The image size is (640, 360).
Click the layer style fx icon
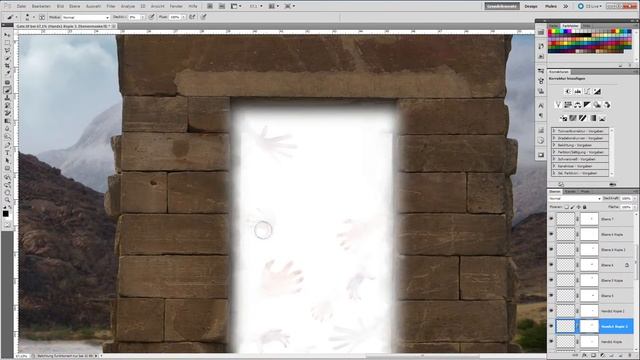point(585,356)
